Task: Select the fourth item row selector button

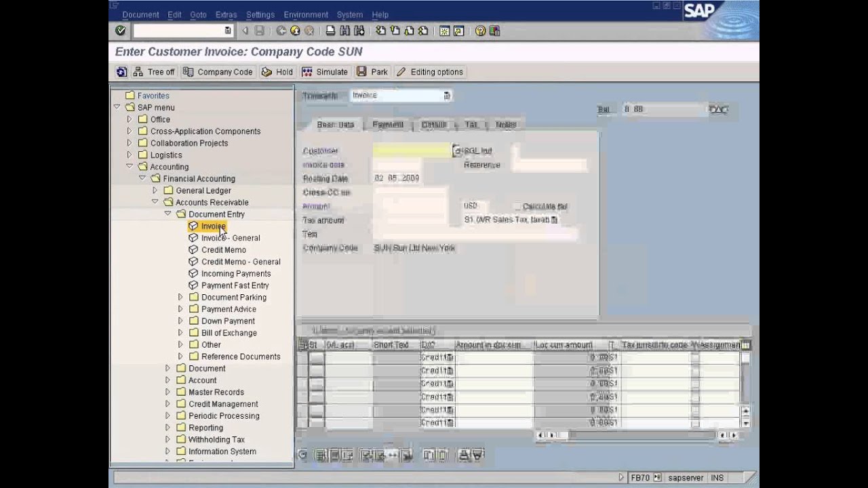Action: pyautogui.click(x=317, y=397)
